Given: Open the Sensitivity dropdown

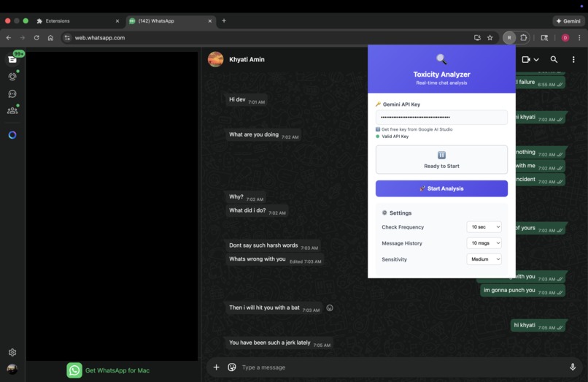Looking at the screenshot, I should pos(484,259).
